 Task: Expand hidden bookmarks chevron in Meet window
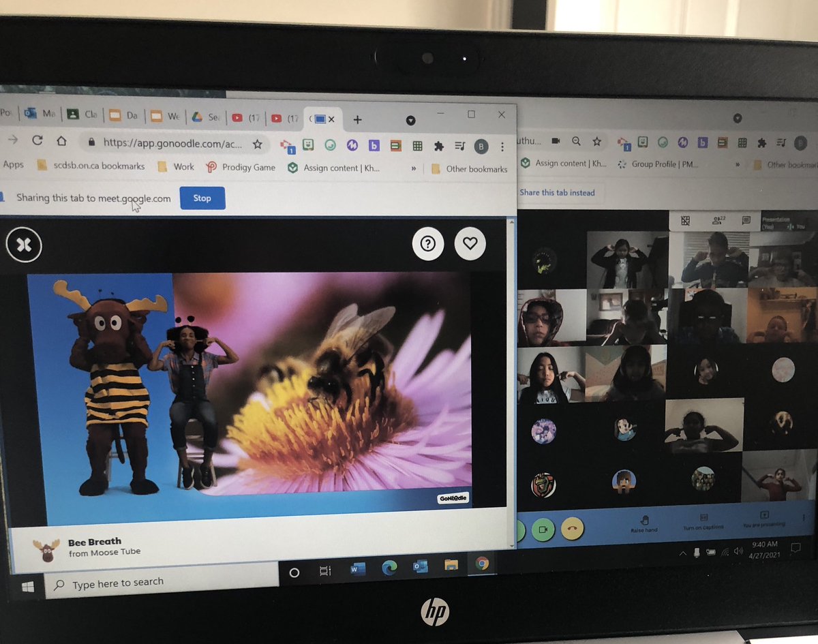point(738,164)
